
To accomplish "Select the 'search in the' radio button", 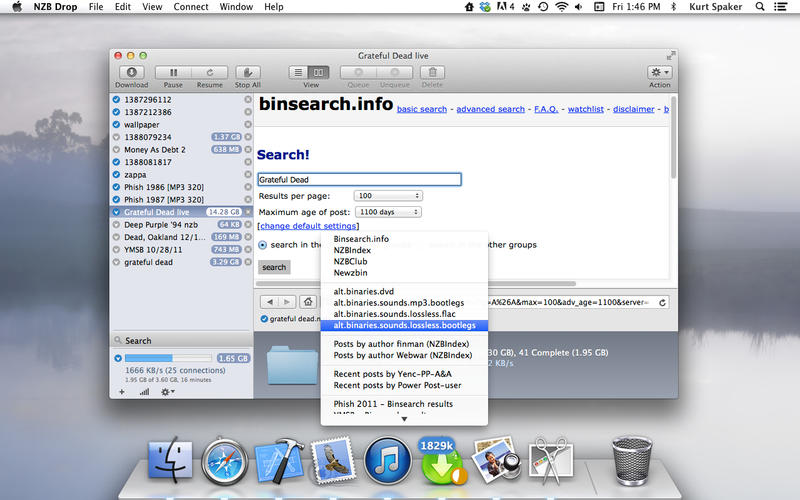I will pyautogui.click(x=263, y=245).
